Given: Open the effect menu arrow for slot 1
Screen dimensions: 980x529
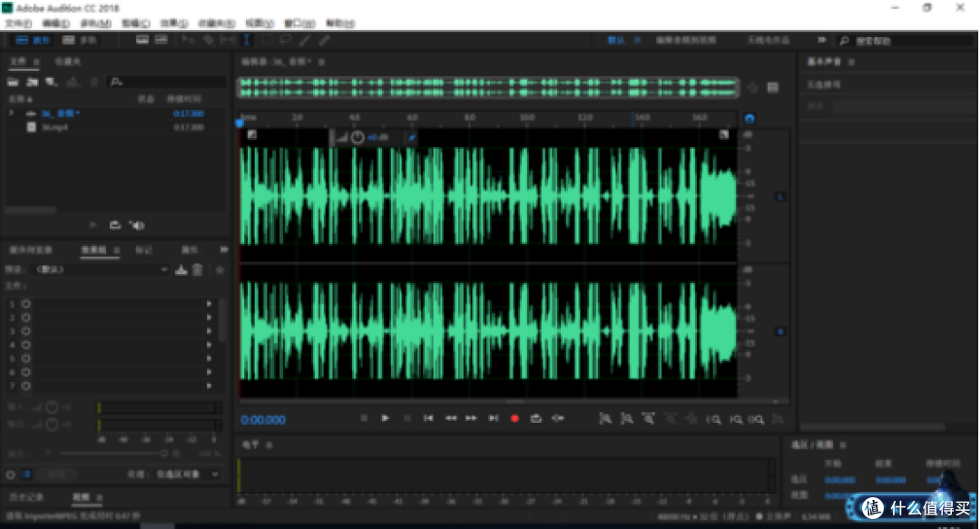Looking at the screenshot, I should [x=209, y=304].
